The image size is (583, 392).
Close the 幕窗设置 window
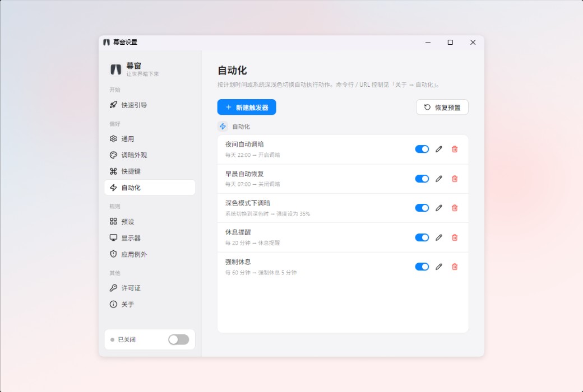point(473,43)
